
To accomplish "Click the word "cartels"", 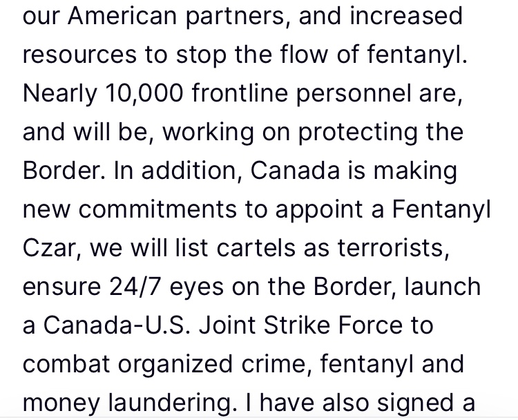I will pyautogui.click(x=256, y=248).
